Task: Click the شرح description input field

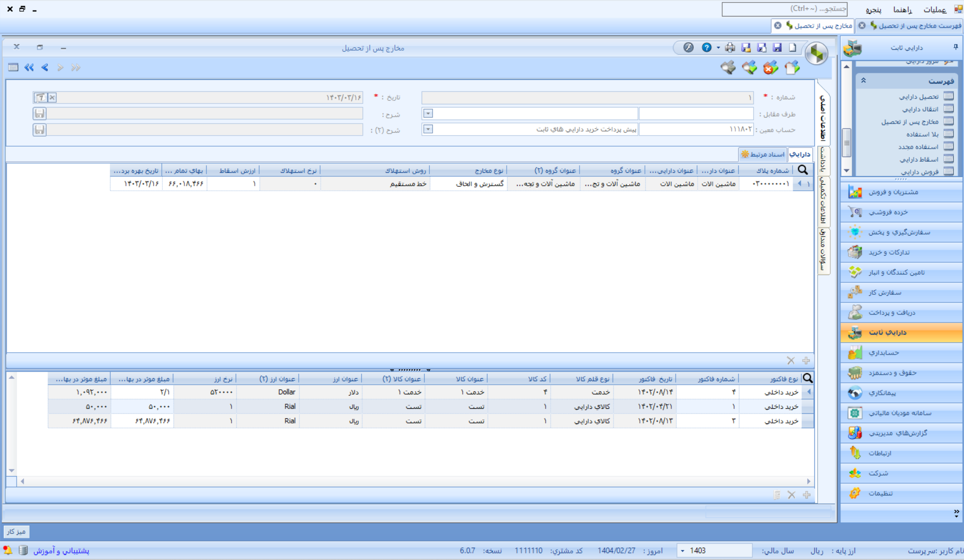Action: tap(205, 114)
